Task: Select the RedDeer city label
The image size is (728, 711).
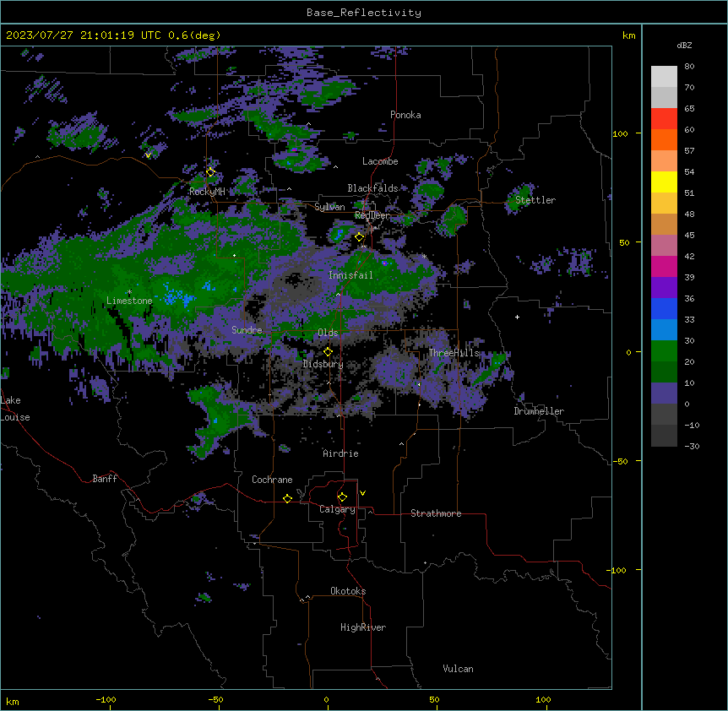Action: [x=372, y=215]
